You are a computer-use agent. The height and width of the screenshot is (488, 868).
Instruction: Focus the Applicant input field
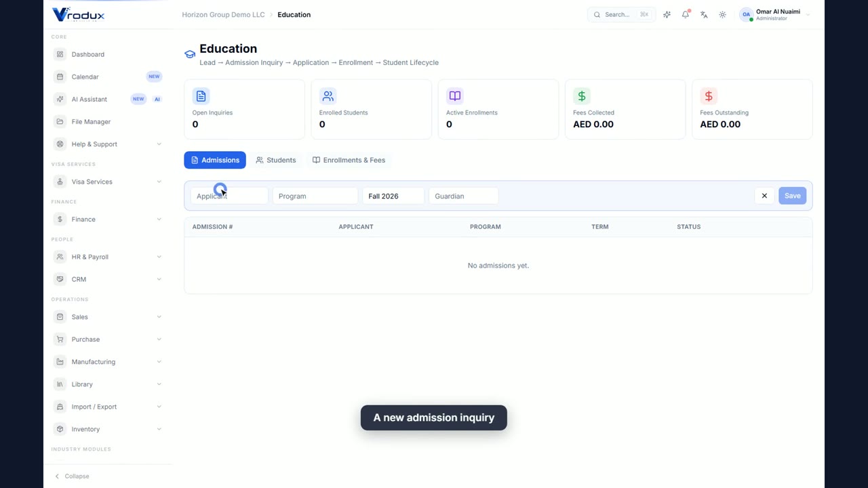[229, 196]
